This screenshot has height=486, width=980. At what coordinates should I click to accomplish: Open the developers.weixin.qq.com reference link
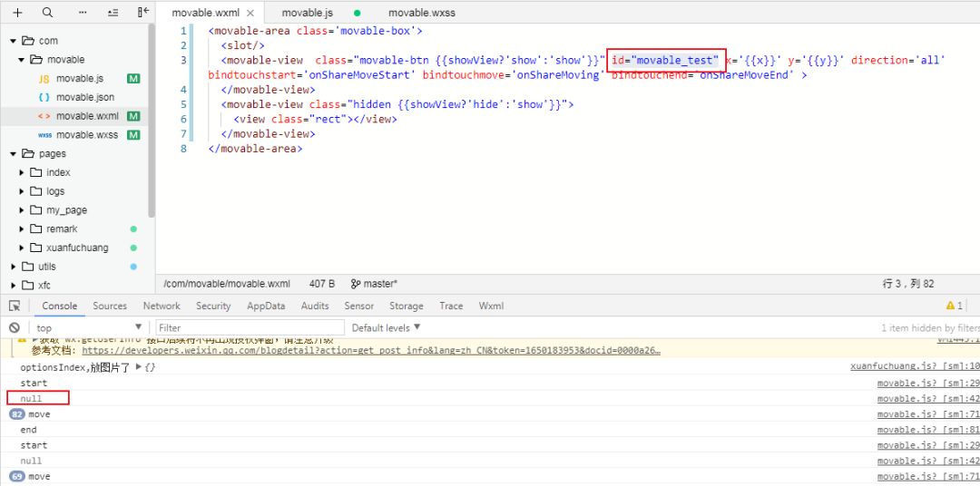(371, 350)
